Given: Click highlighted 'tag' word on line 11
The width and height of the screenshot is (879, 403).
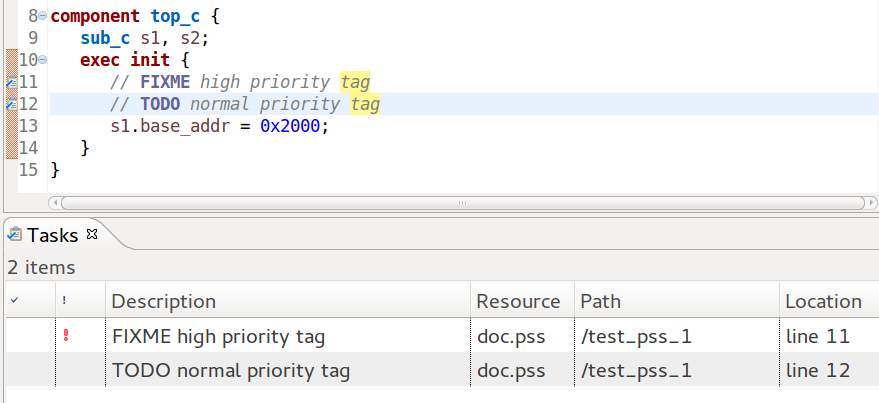Looking at the screenshot, I should (355, 82).
